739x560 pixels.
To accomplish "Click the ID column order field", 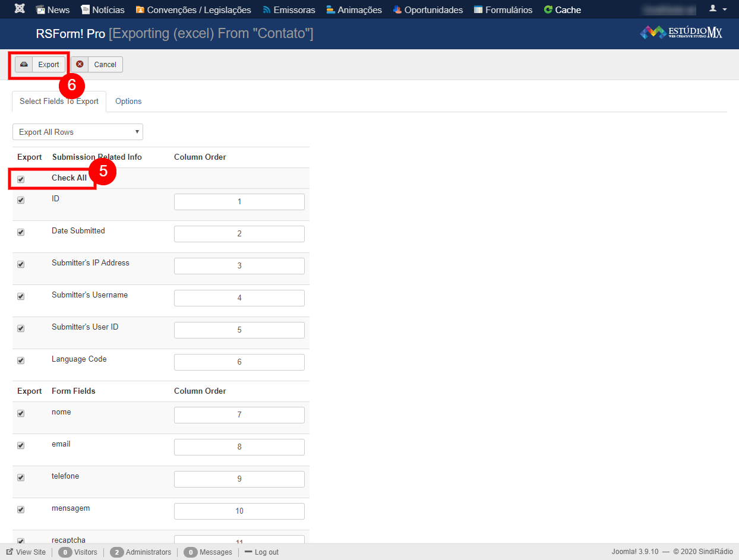I will (239, 202).
